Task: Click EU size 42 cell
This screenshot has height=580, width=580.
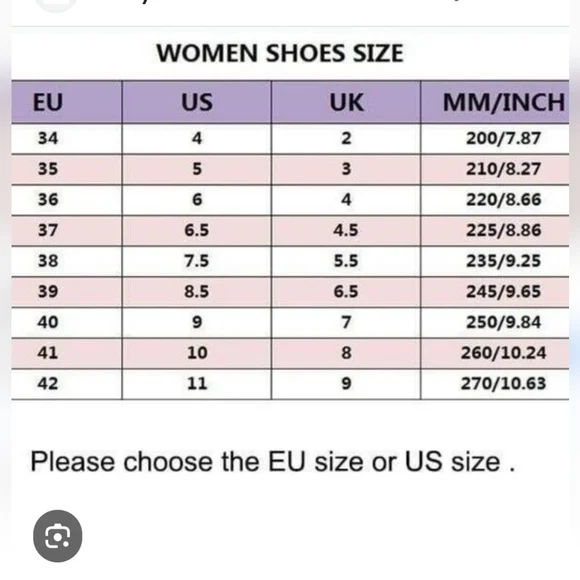Action: pos(67,384)
